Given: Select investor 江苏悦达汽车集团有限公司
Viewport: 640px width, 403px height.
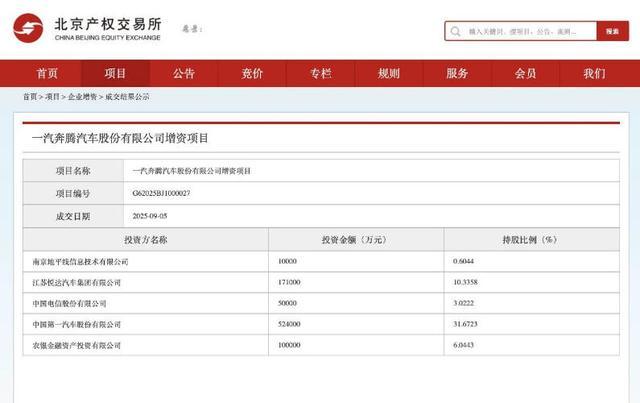Looking at the screenshot, I should pos(77,283).
